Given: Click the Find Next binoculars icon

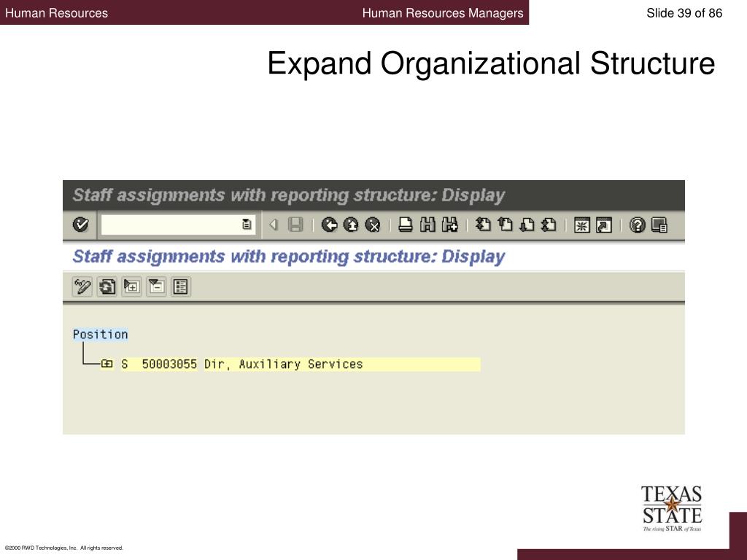Looking at the screenshot, I should [x=449, y=225].
